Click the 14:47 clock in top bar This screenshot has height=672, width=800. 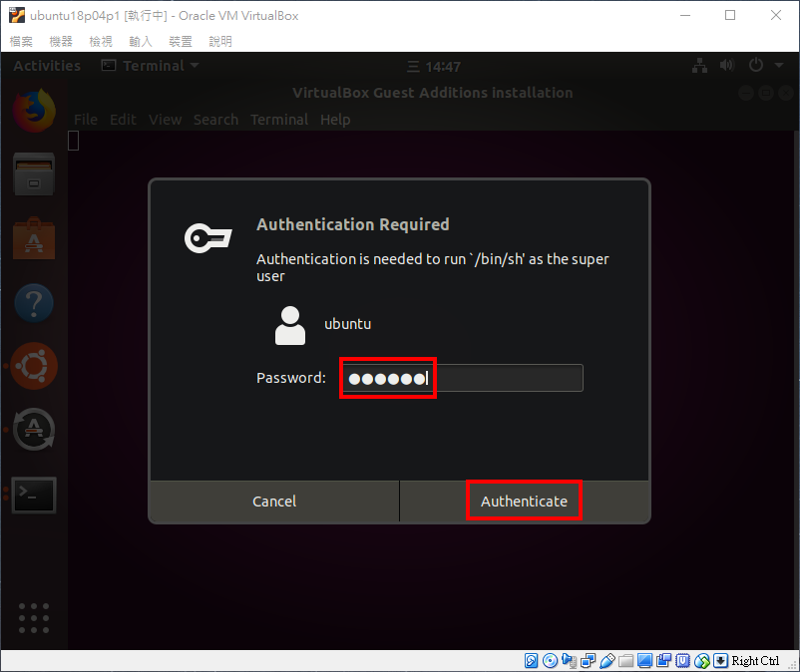tap(435, 67)
